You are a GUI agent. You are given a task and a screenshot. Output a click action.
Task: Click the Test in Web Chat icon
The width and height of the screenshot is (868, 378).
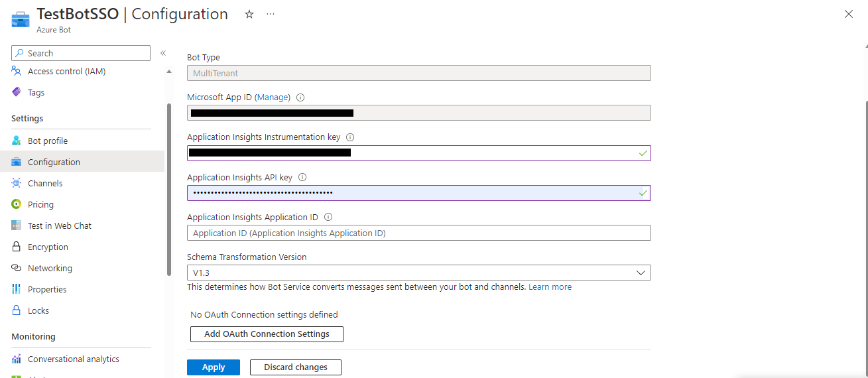point(17,225)
